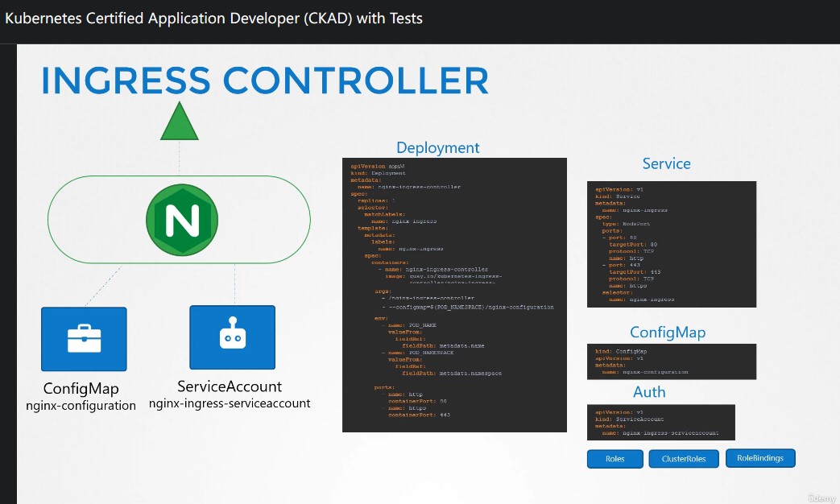Click the "kind: Service" line

(618, 196)
